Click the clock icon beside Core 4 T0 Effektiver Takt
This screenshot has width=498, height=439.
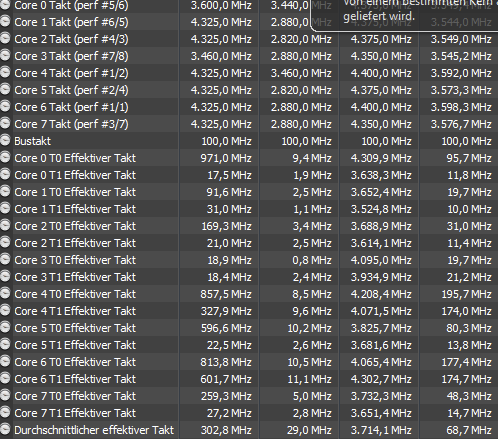pos(5,294)
